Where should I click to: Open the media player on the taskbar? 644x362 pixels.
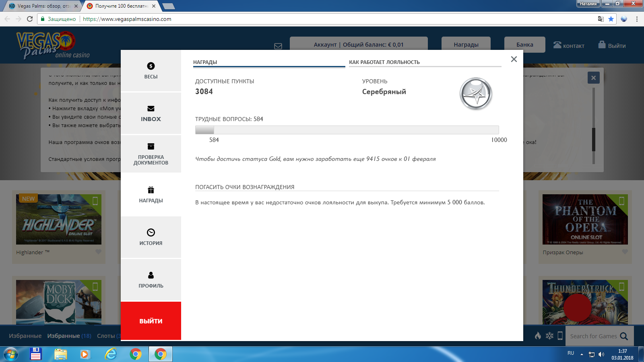click(x=85, y=354)
